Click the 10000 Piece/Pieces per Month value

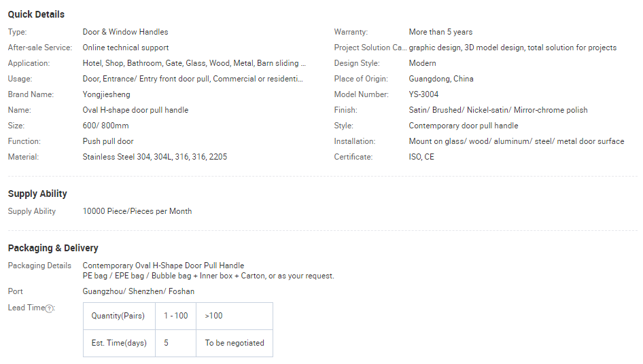(137, 211)
